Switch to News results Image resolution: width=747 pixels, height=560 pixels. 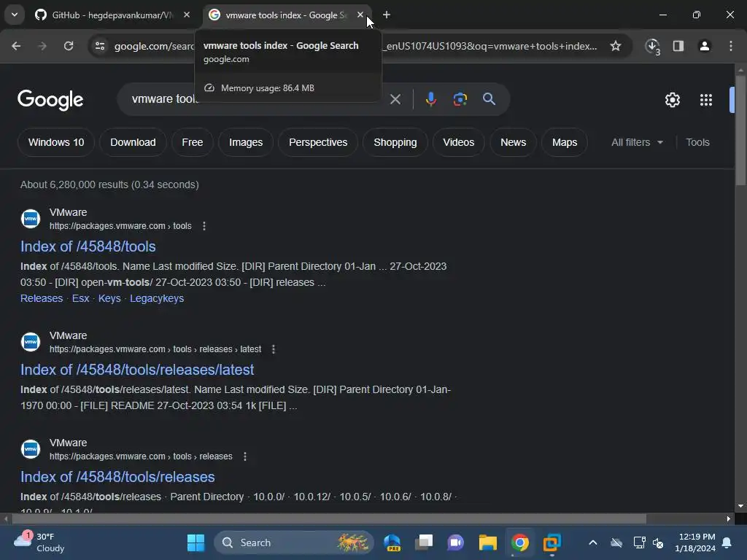click(x=513, y=142)
